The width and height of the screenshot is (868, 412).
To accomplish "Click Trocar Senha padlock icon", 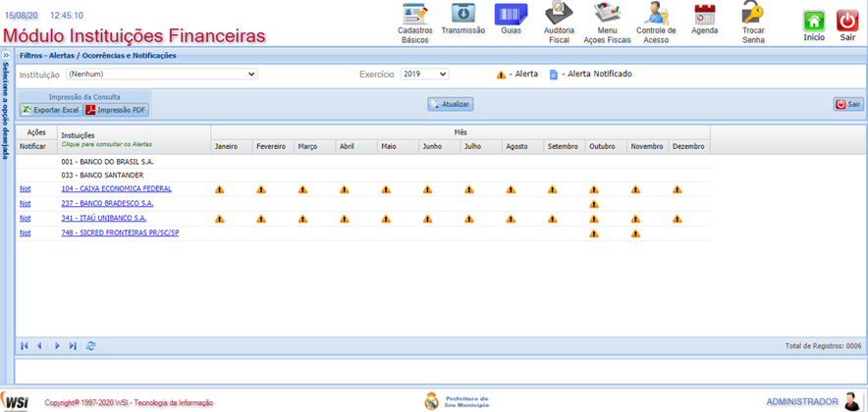I will [753, 12].
